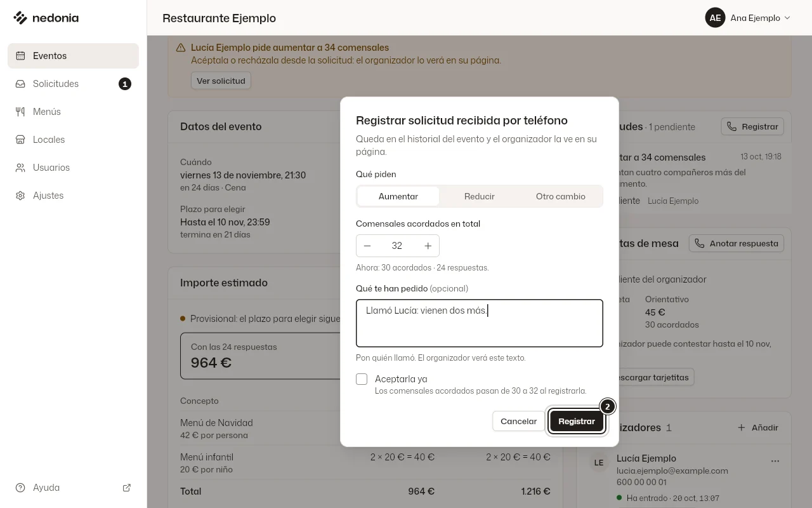
Task: Select the 'Otro cambio' option
Action: pyautogui.click(x=561, y=196)
